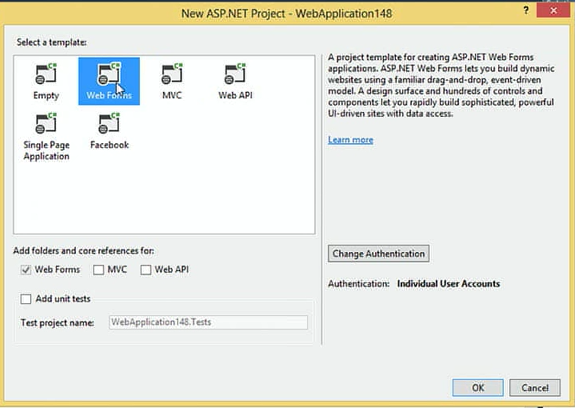Click the Facebook template label text
Viewport: 575px width, 408px height.
pos(109,145)
